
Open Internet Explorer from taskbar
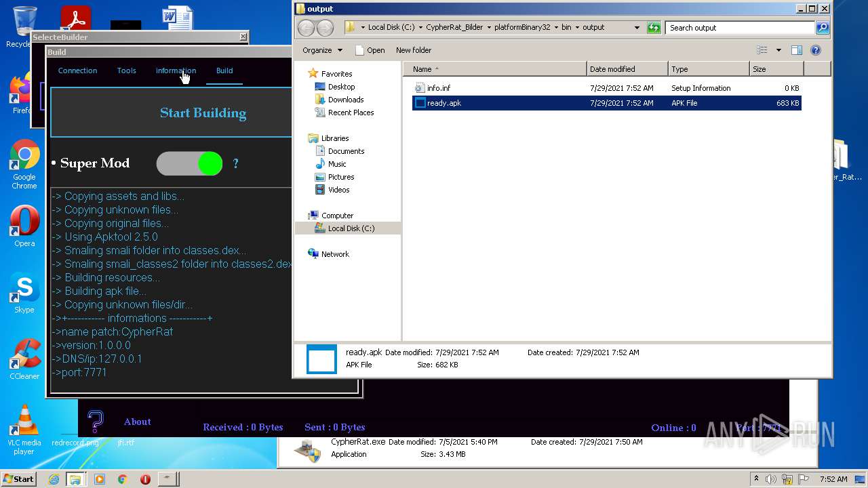click(x=54, y=479)
